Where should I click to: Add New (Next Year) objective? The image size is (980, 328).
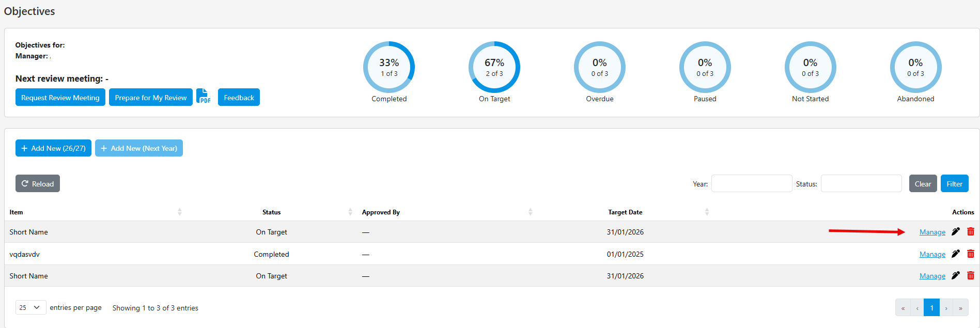tap(139, 148)
